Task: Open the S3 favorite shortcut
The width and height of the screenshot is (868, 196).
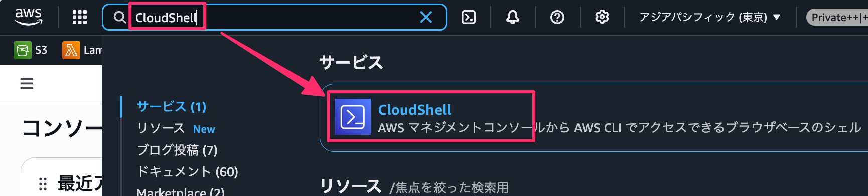Action: (31, 50)
